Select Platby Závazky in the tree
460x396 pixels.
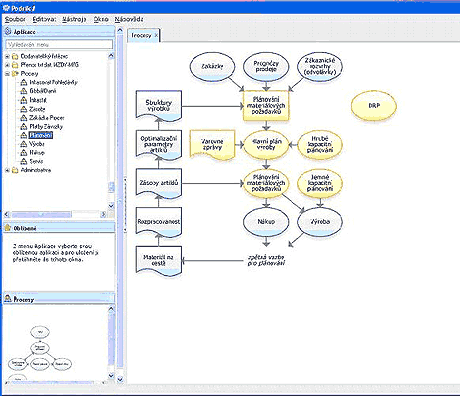point(46,127)
